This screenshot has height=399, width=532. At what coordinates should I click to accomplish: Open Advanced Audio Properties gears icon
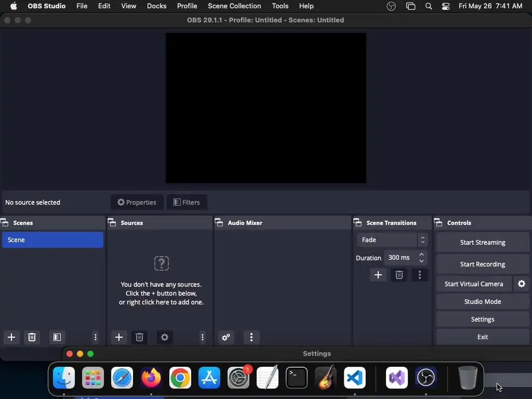pos(226,337)
